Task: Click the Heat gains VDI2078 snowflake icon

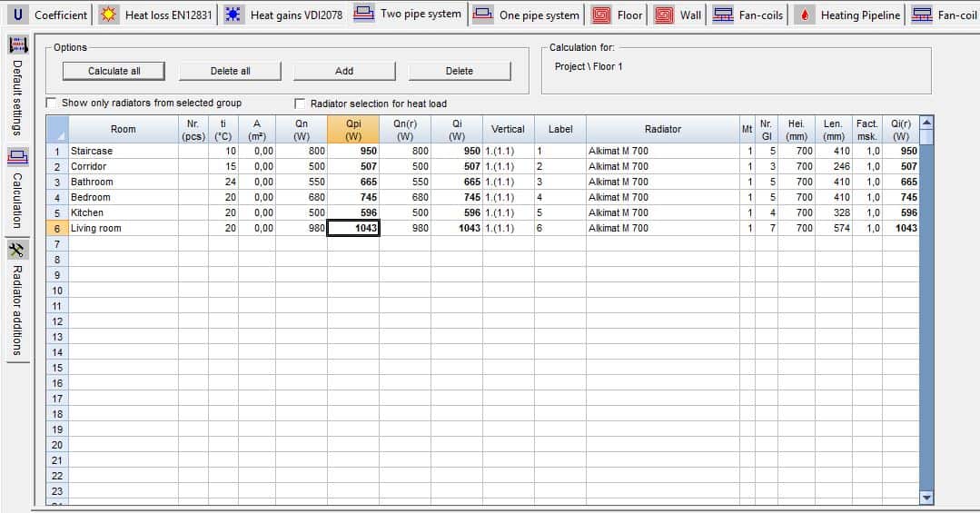Action: [x=234, y=15]
